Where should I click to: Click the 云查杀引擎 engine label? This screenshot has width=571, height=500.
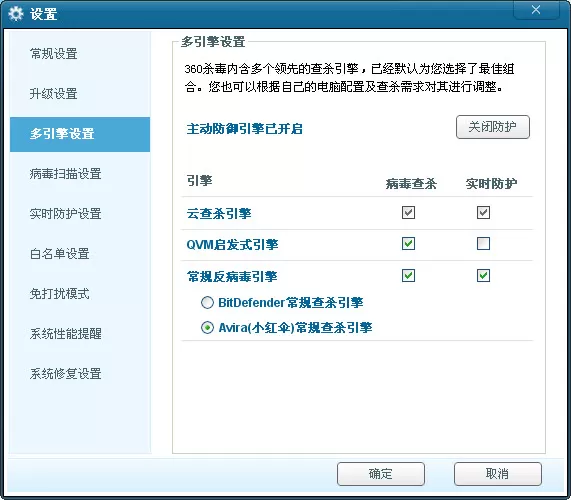[219, 213]
